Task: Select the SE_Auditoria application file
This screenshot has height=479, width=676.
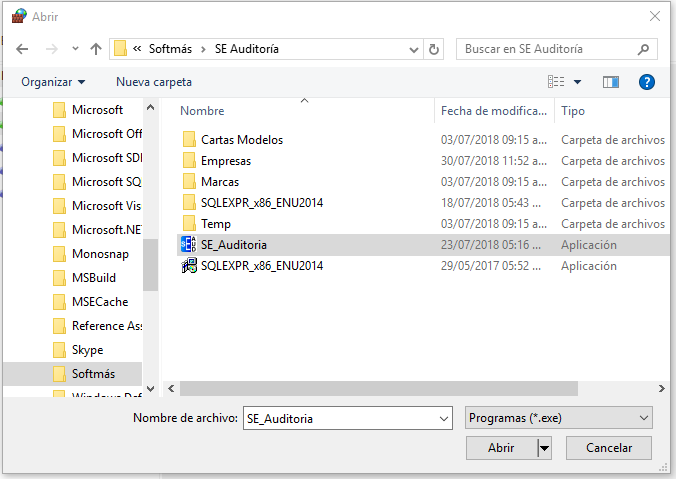Action: point(233,245)
